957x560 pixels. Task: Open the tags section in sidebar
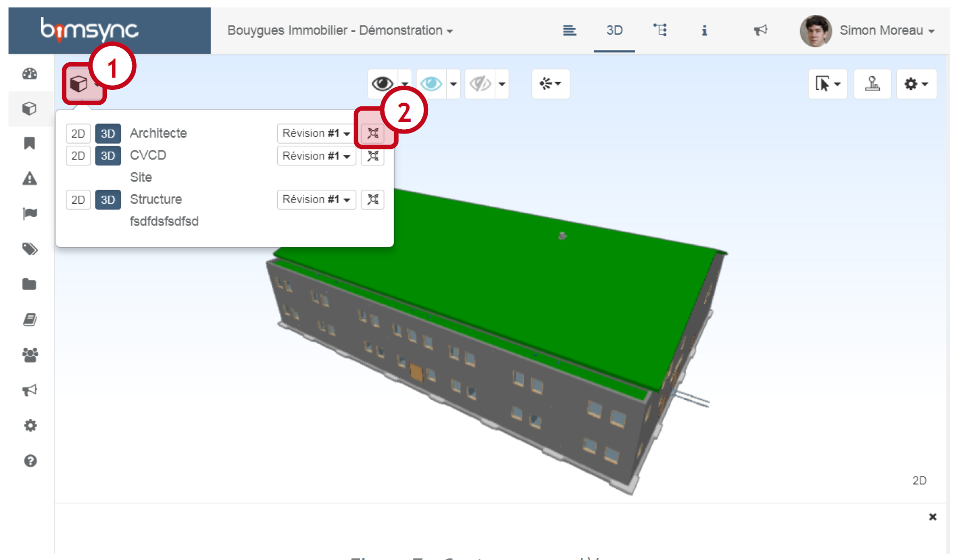(30, 249)
